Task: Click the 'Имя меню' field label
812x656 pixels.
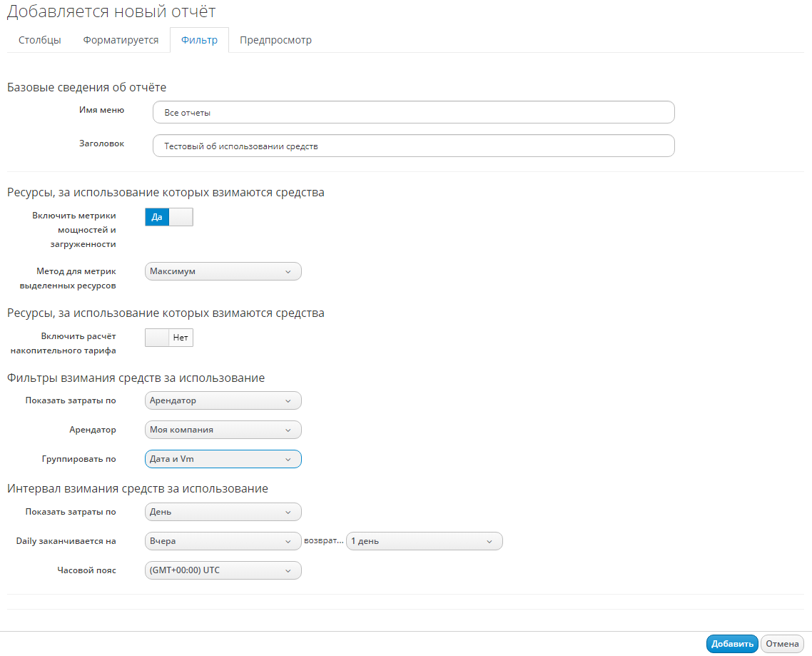Action: (101, 110)
